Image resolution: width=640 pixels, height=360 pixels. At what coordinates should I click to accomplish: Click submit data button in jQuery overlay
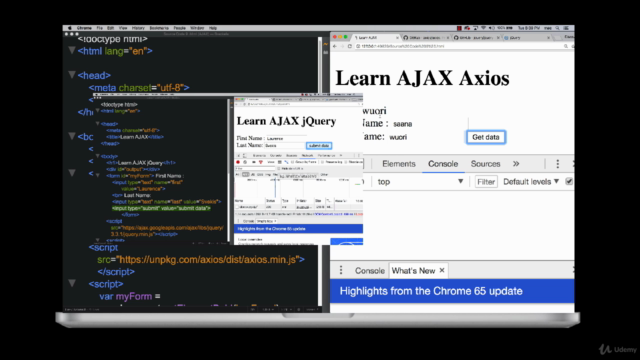pos(319,145)
